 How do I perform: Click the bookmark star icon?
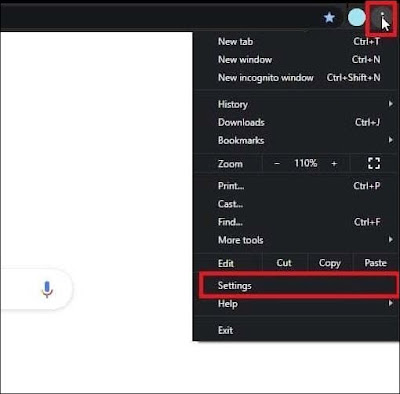pos(329,17)
